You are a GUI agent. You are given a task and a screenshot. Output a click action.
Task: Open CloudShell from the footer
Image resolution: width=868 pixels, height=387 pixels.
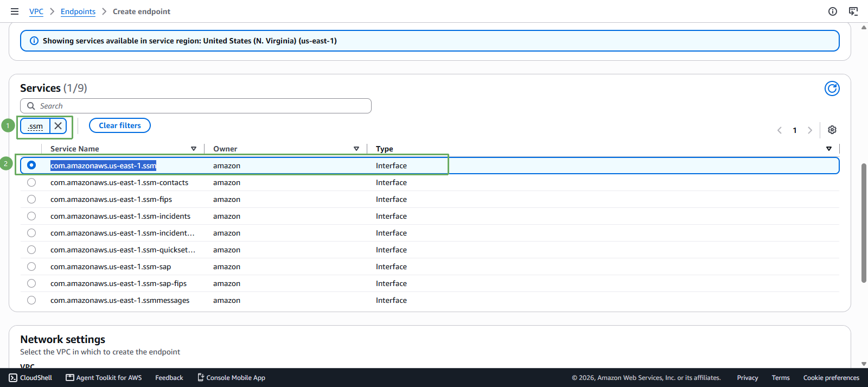pyautogui.click(x=31, y=378)
